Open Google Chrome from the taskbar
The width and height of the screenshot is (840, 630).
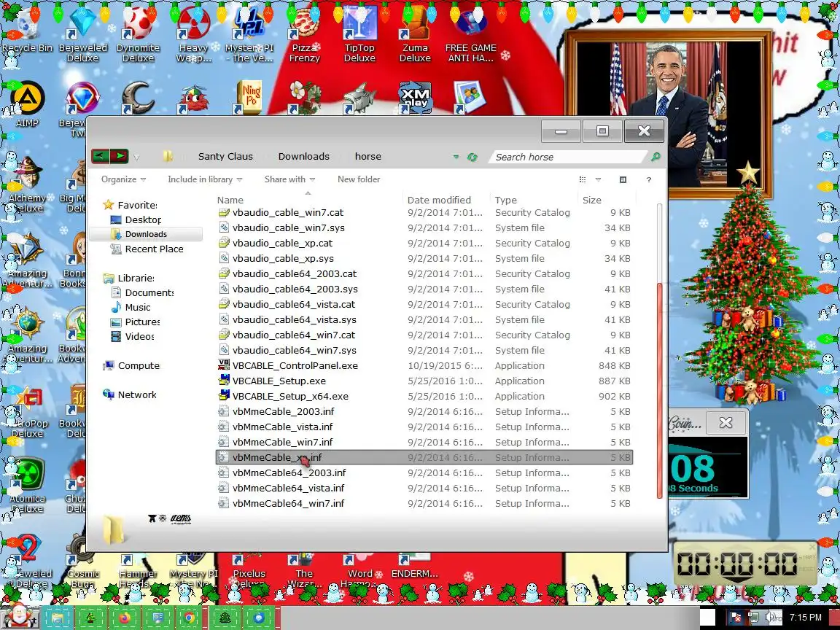(189, 618)
